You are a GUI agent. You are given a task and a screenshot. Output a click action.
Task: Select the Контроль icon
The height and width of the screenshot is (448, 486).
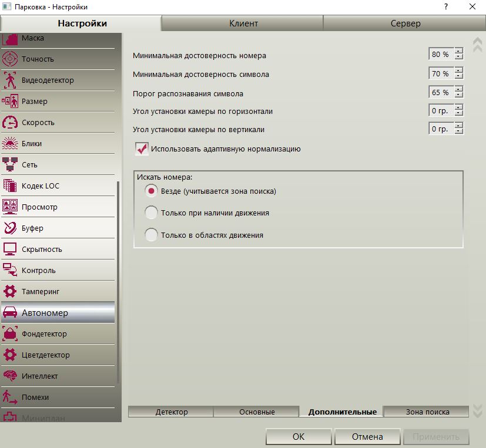pos(10,270)
